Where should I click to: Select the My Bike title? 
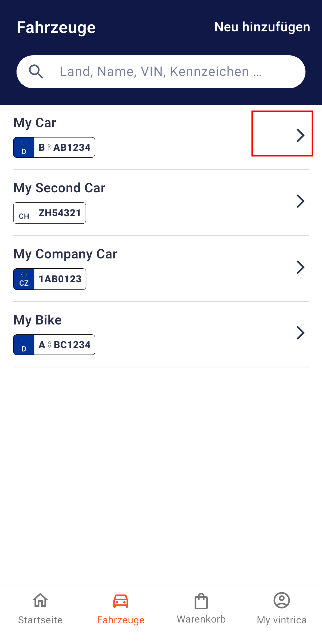[38, 320]
